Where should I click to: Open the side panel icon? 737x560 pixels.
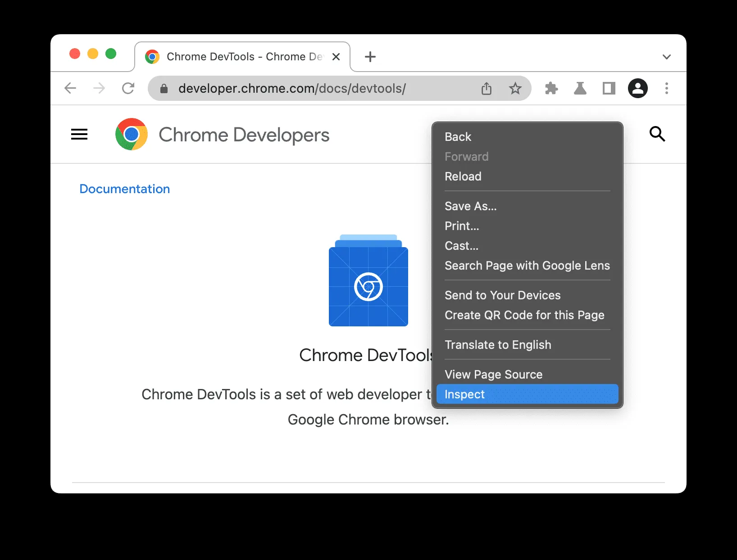point(609,88)
